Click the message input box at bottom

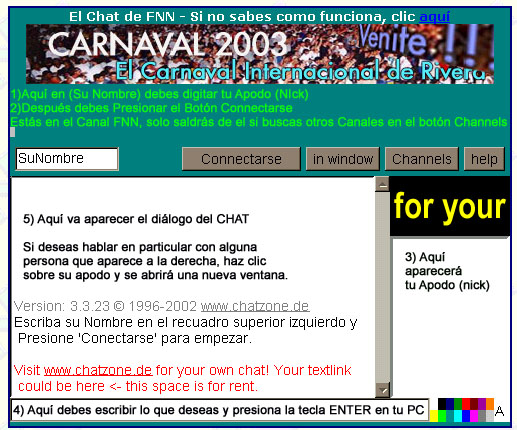[x=220, y=410]
